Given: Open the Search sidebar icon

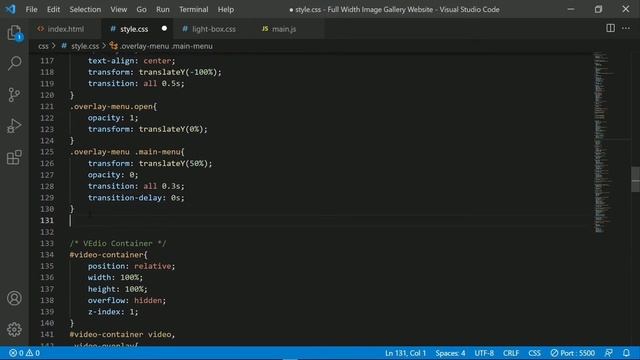Looking at the screenshot, I should (14, 63).
